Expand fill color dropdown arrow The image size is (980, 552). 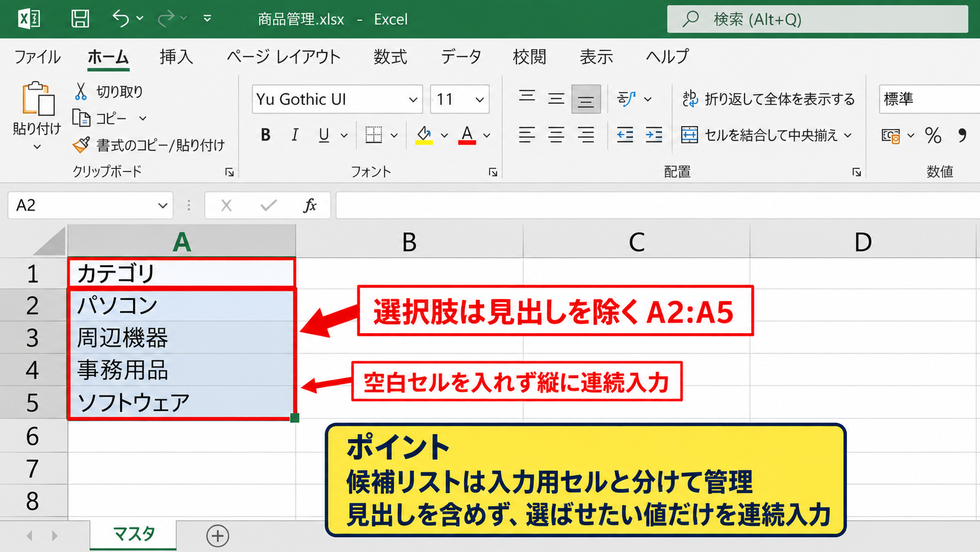[x=444, y=136]
